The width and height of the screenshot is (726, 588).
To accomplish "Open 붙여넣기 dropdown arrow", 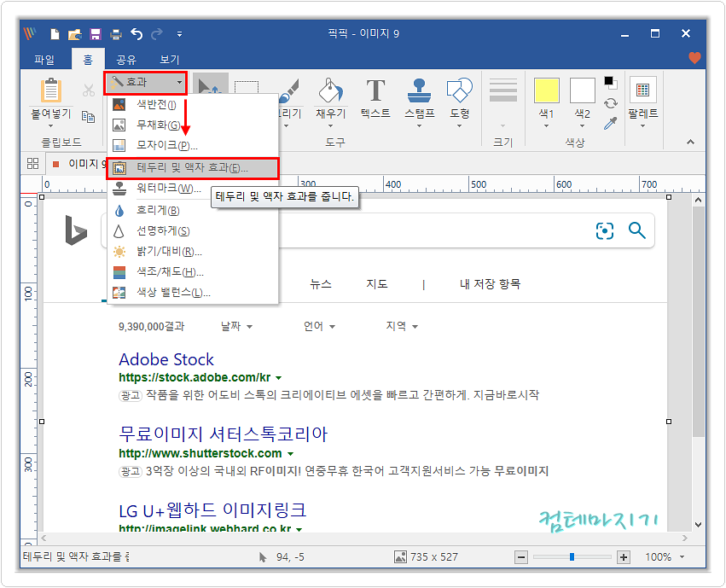I will click(51, 126).
